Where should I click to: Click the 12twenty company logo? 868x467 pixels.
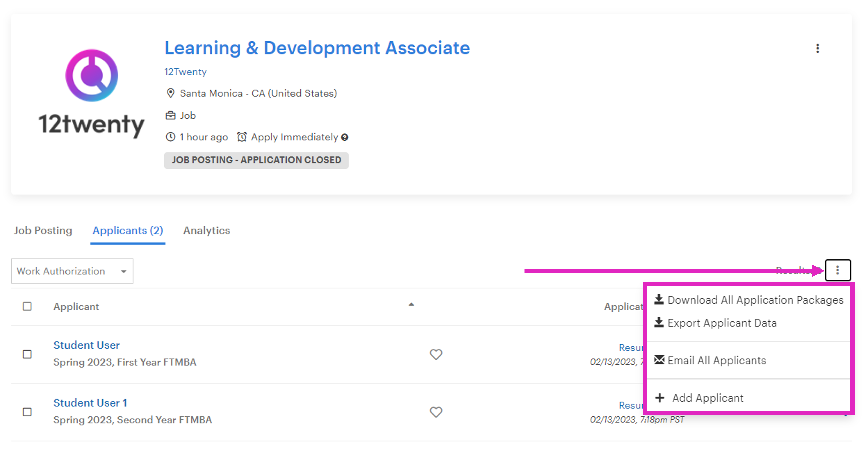click(91, 94)
